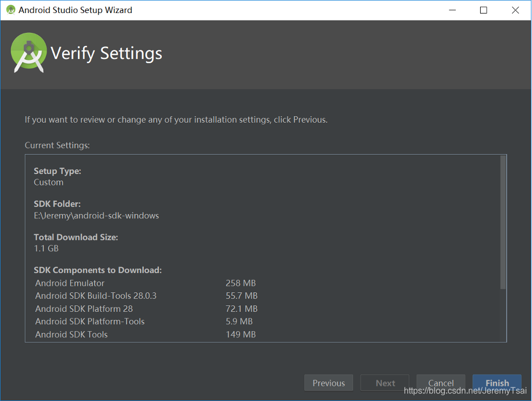The image size is (532, 401).
Task: Click the scrollbar thumb in Current Settings
Action: click(503, 222)
